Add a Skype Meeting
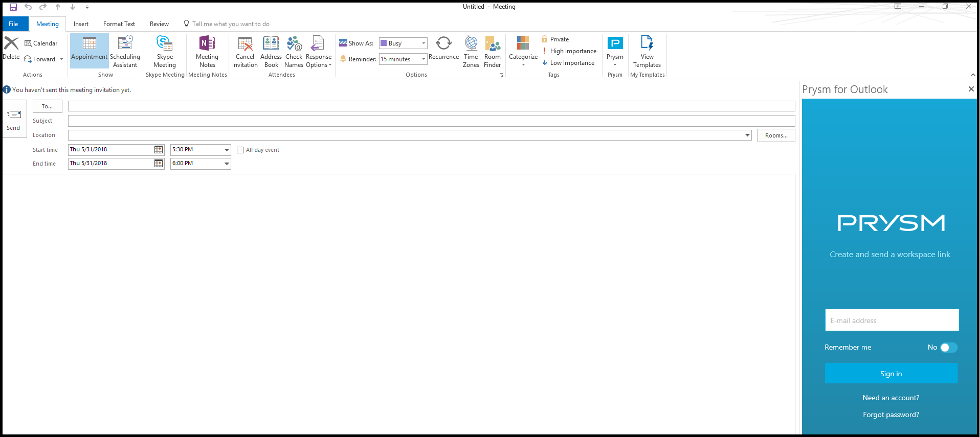 point(165,51)
